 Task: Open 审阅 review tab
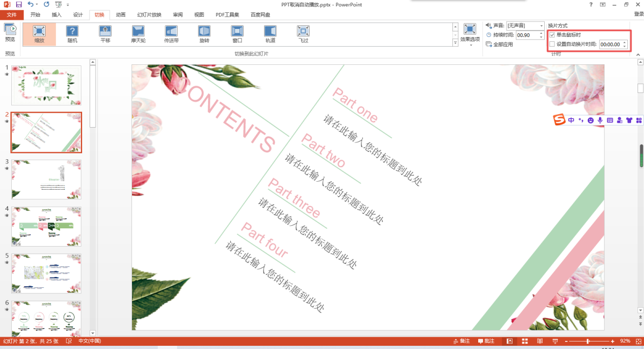coord(178,14)
